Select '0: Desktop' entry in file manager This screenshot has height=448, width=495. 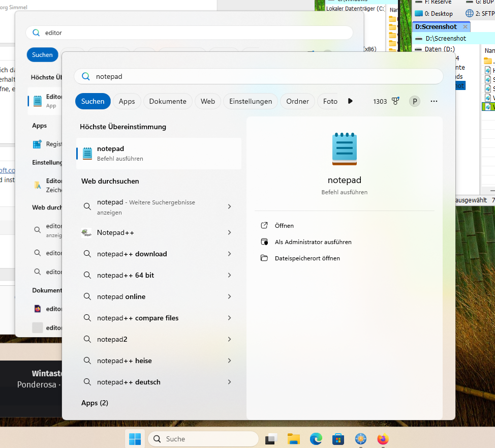tap(435, 14)
